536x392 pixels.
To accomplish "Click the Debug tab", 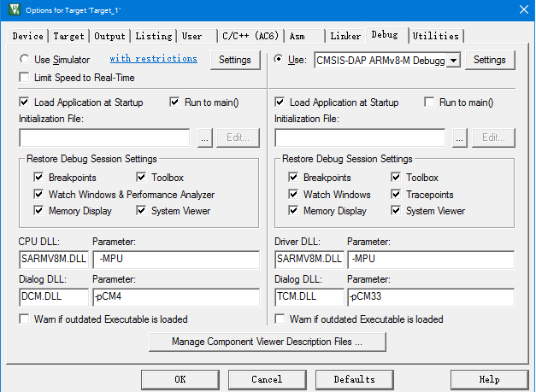I will [387, 35].
